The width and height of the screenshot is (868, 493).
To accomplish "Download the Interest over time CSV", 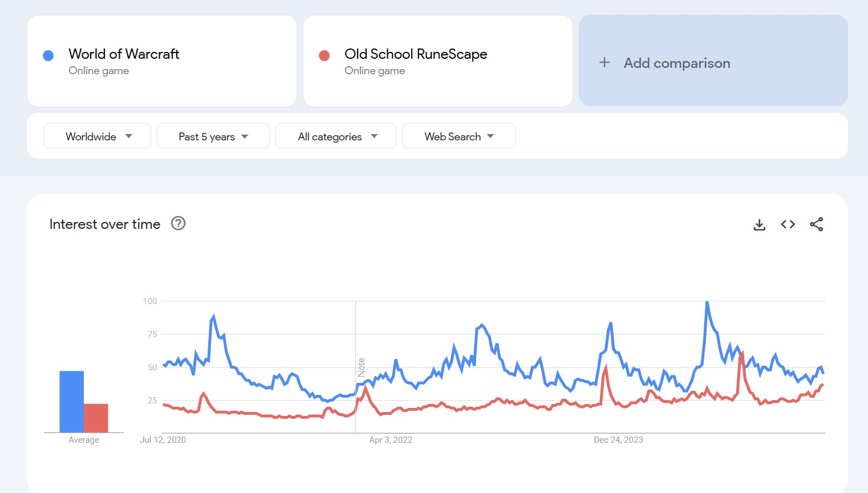I will coord(759,224).
